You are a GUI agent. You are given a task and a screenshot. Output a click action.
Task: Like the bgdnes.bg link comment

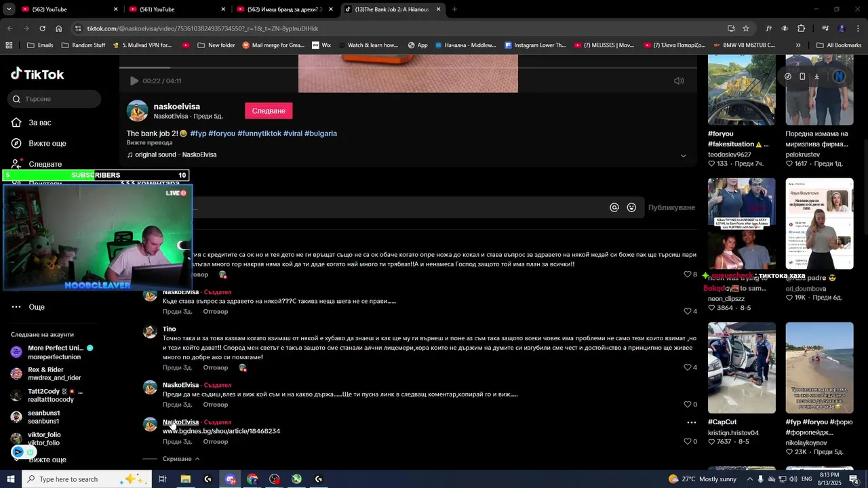(688, 441)
